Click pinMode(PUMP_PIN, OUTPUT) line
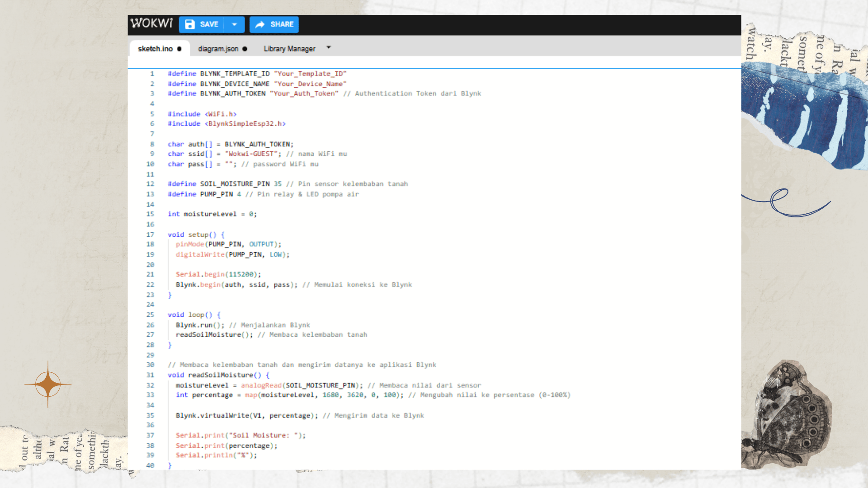868x488 pixels. 228,244
